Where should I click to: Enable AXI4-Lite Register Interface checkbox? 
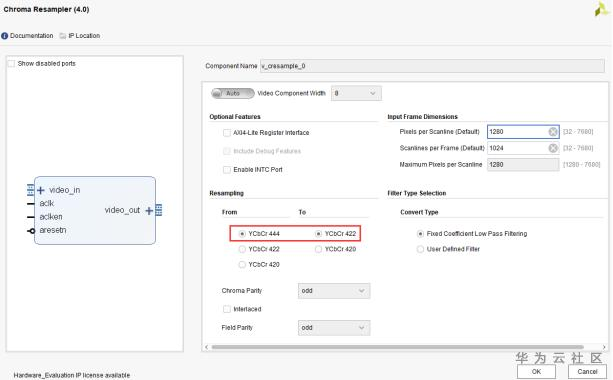(227, 133)
